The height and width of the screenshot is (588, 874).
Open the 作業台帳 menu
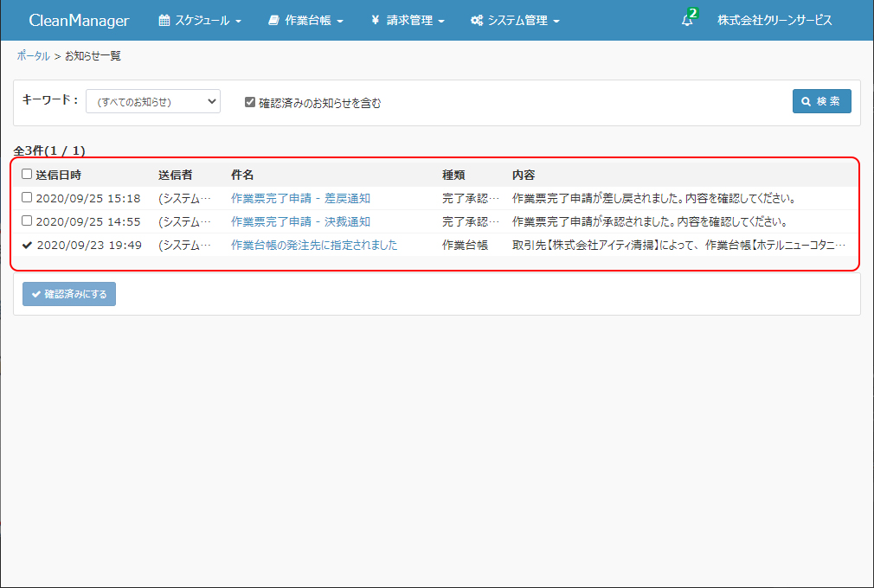(x=305, y=21)
